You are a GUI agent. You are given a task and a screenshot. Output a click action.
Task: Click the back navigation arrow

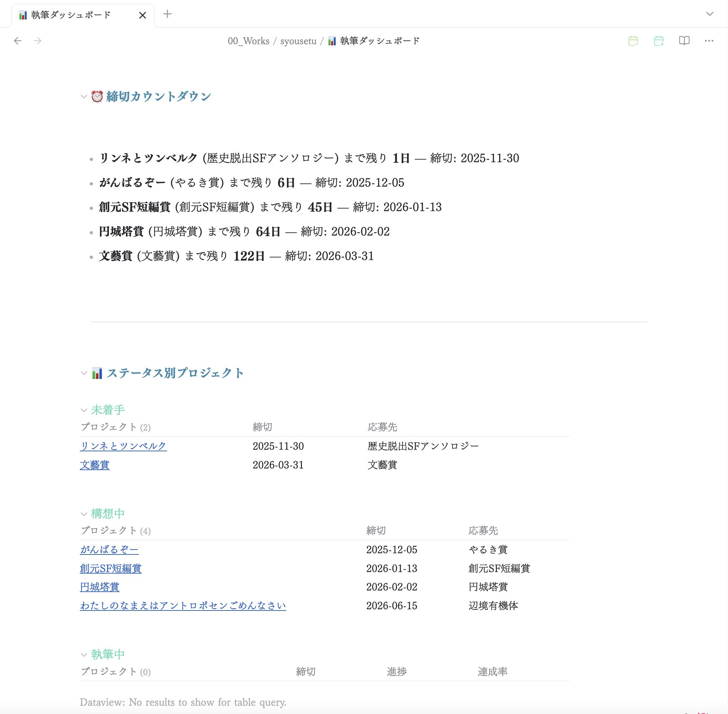pos(18,41)
